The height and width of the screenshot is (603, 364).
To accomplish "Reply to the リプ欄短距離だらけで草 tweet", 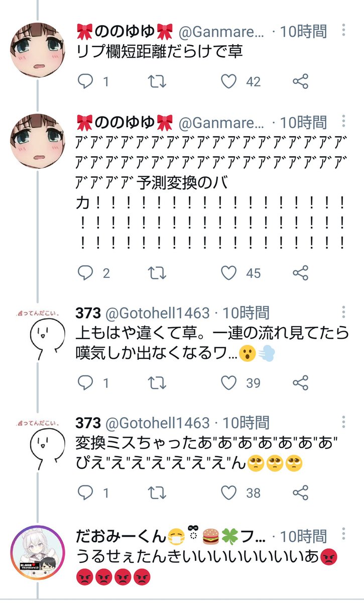I will click(x=86, y=81).
